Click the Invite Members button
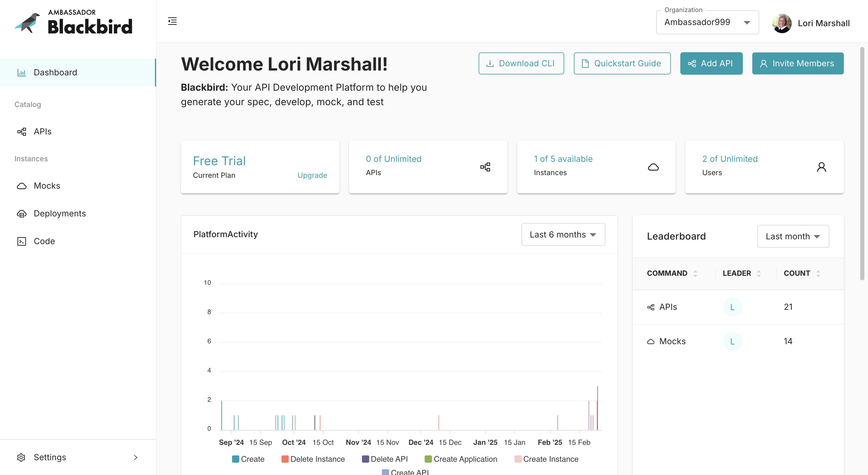This screenshot has height=475, width=868. [797, 63]
